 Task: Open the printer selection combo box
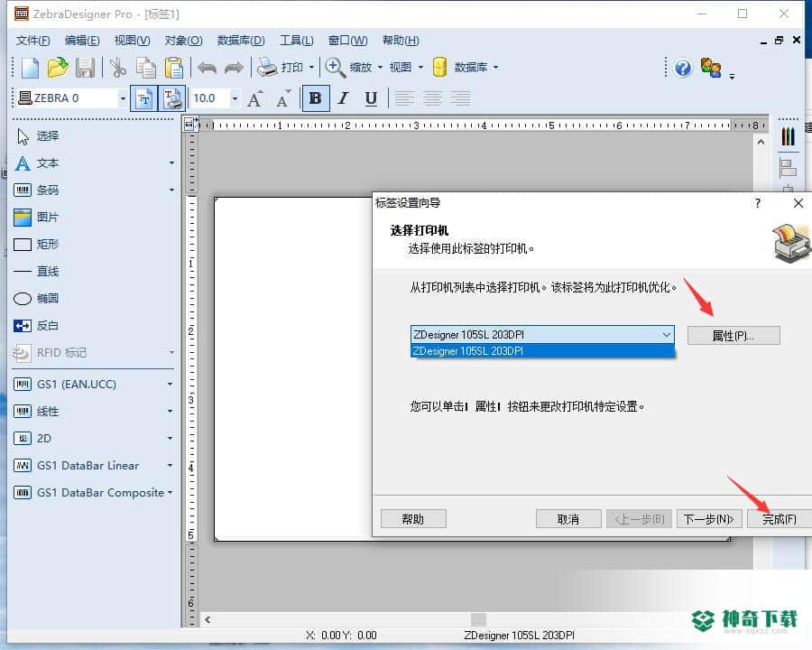542,335
